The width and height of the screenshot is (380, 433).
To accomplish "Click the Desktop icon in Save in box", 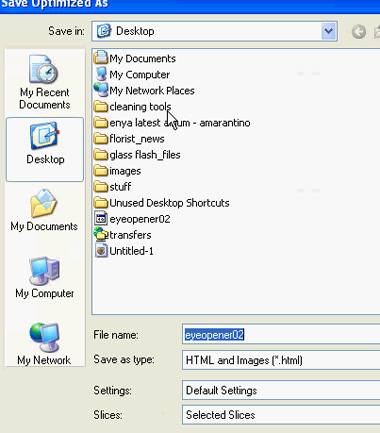I will [x=104, y=31].
